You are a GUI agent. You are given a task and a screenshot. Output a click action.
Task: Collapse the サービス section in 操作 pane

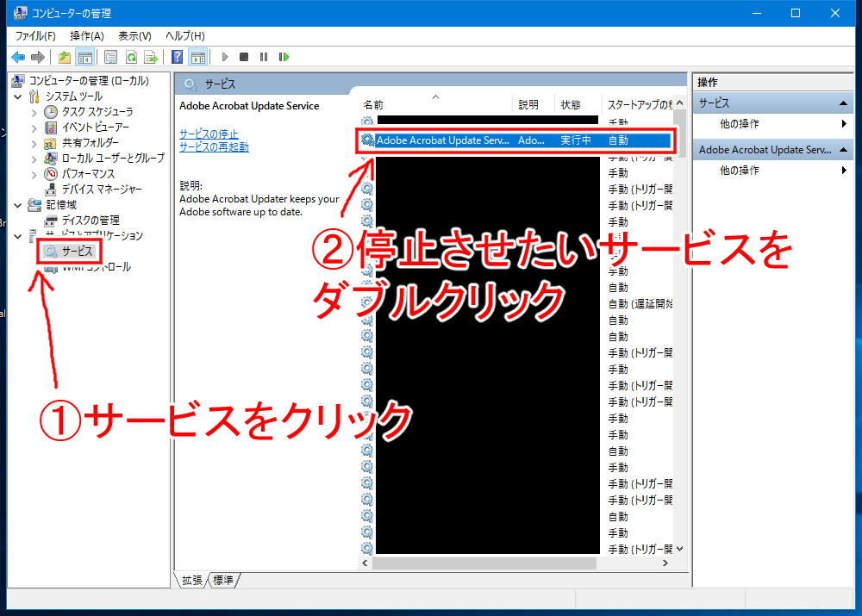tap(843, 103)
